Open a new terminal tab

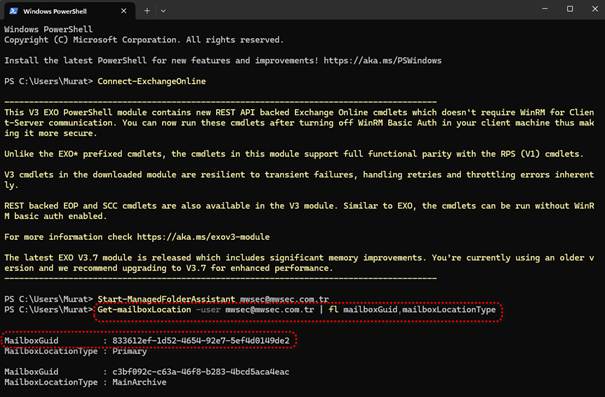pos(147,11)
